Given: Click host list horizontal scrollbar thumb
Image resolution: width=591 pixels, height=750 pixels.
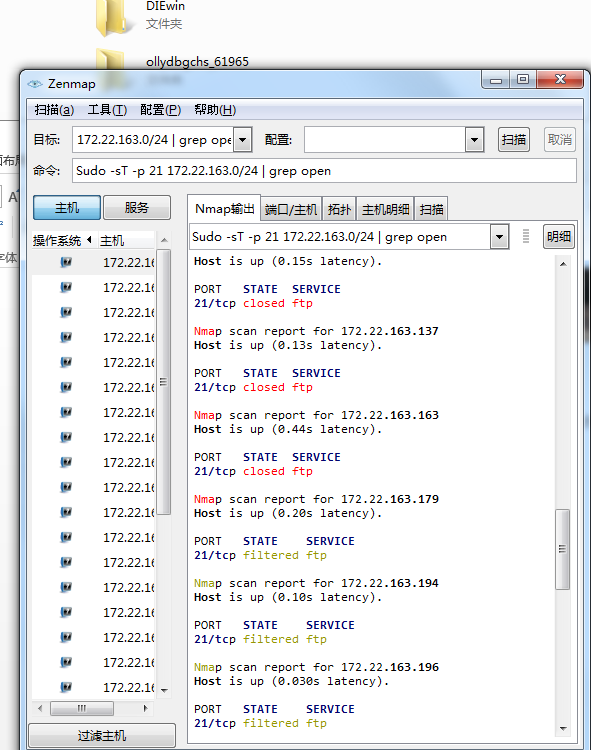Looking at the screenshot, I should (82, 708).
